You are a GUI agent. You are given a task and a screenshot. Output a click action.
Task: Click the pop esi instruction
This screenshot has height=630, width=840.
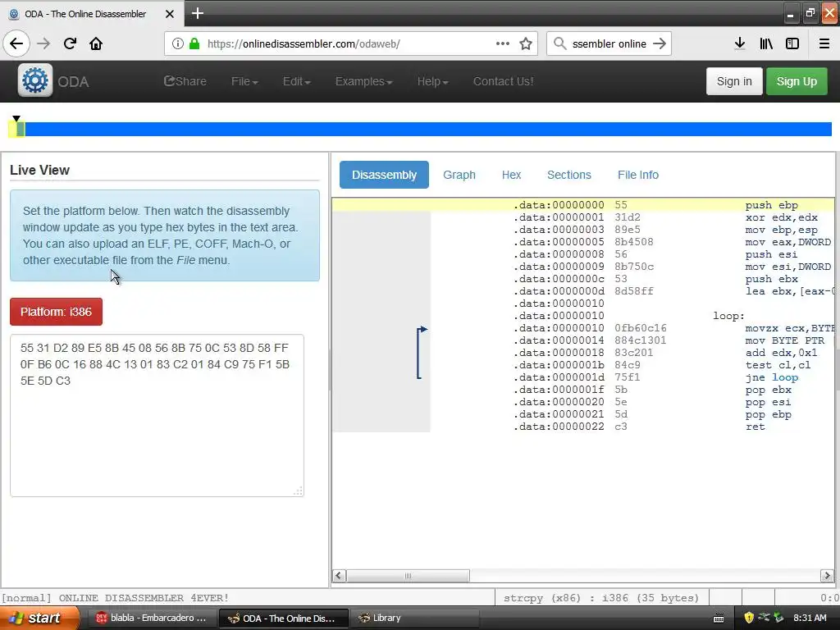pos(768,402)
